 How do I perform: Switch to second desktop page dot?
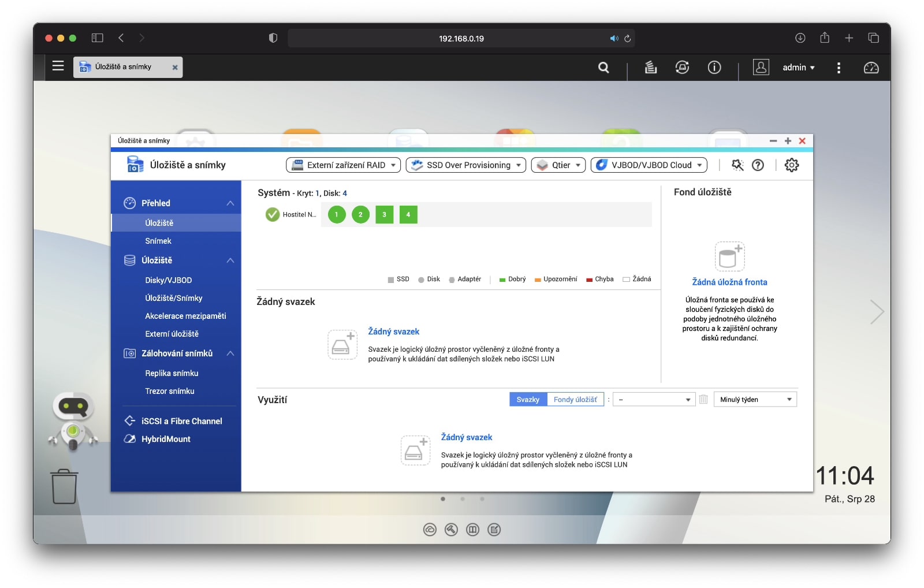[463, 499]
